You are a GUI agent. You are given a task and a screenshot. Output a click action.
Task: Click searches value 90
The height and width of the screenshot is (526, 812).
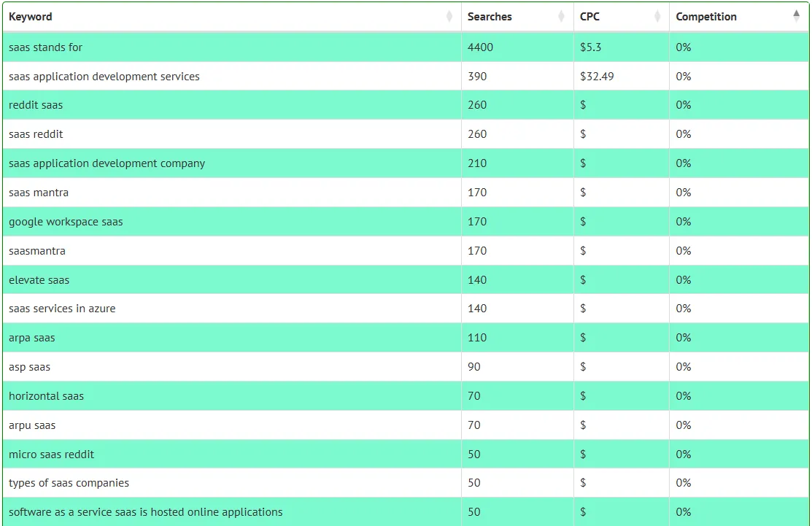click(473, 367)
